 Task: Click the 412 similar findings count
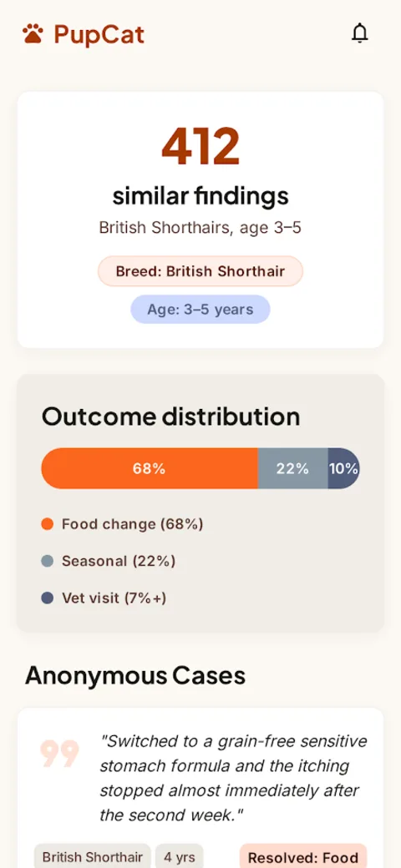(200, 147)
